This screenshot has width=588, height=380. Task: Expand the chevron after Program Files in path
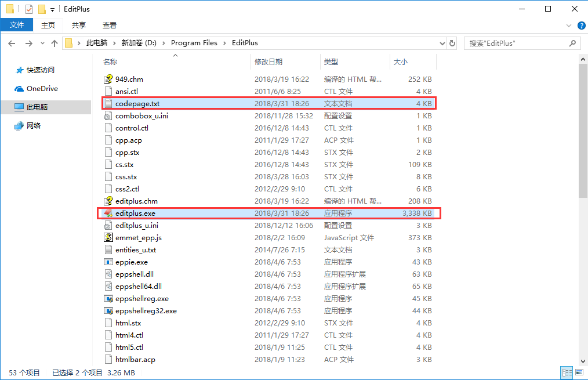[x=224, y=43]
